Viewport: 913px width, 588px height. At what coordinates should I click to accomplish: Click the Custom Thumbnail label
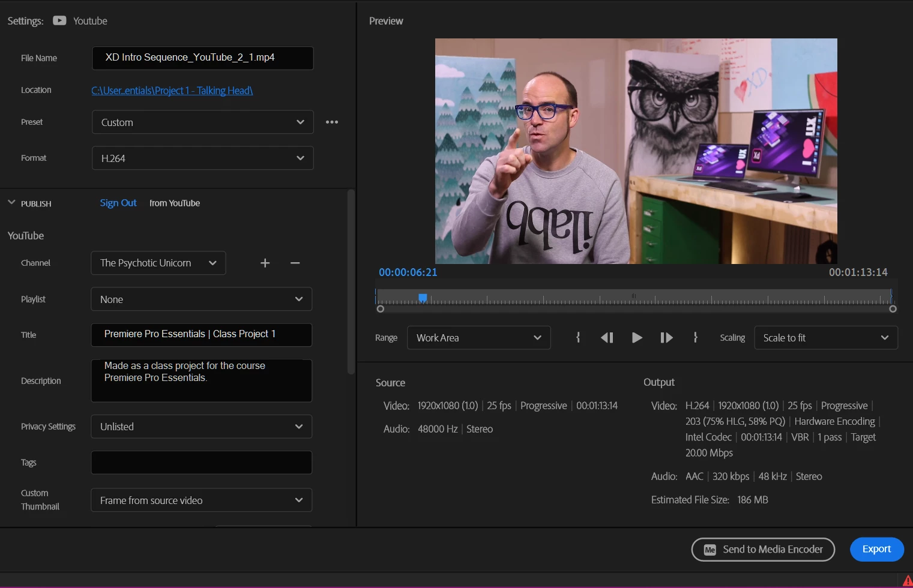click(x=40, y=500)
